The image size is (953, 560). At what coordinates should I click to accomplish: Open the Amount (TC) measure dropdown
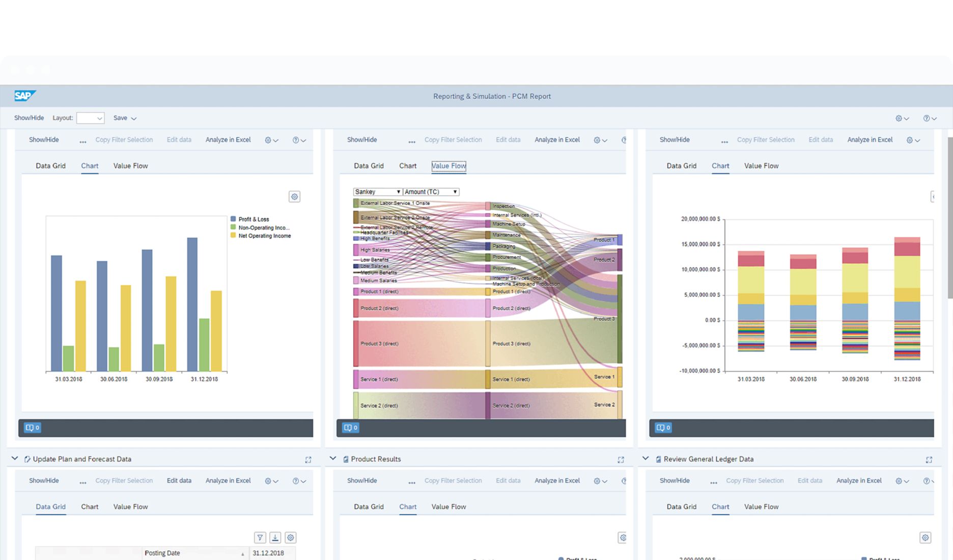(430, 191)
